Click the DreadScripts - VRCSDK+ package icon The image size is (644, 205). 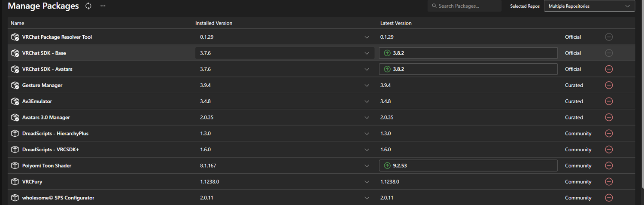(x=15, y=150)
